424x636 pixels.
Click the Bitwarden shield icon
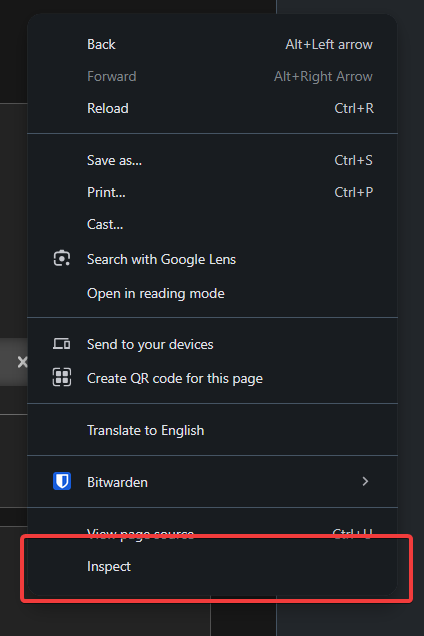tap(62, 481)
